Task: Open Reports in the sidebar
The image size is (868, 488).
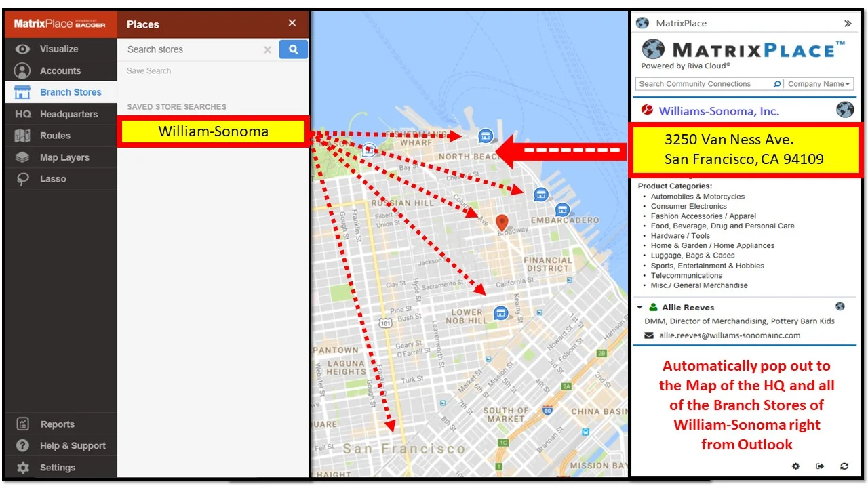Action: pyautogui.click(x=60, y=424)
